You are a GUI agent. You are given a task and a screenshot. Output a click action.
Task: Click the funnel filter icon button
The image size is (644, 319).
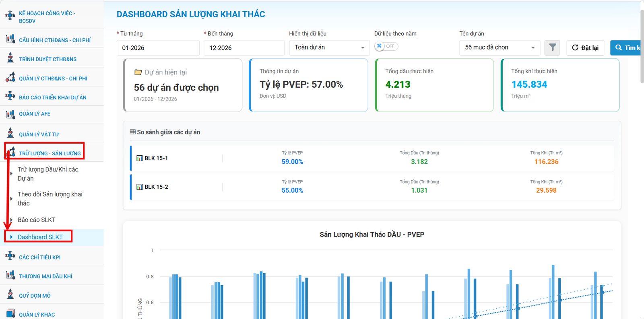tap(552, 47)
